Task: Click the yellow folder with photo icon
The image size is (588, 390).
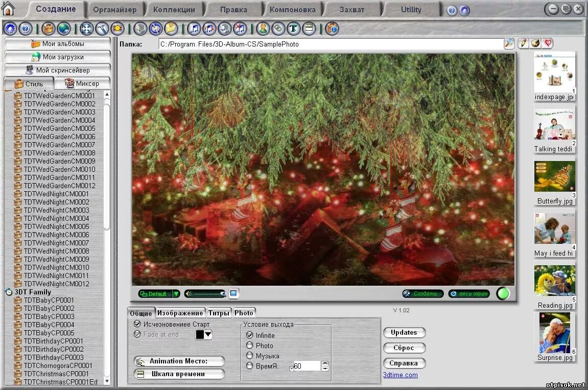Action: click(x=171, y=29)
